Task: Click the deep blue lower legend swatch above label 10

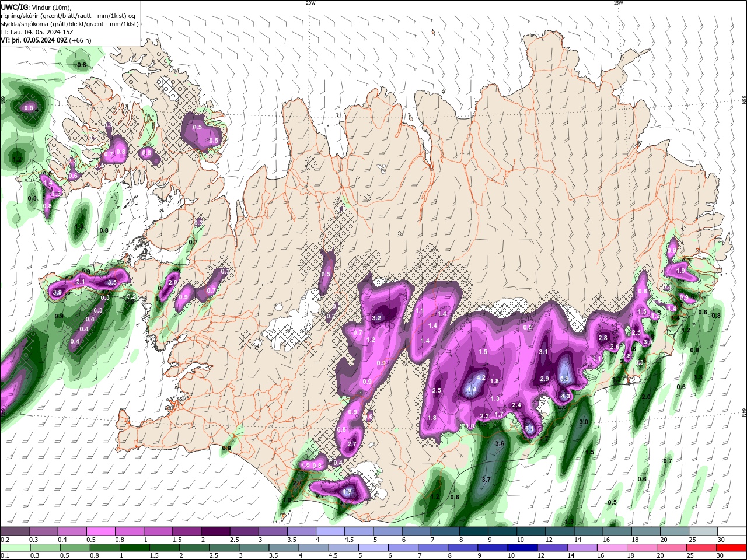Action: (x=522, y=548)
